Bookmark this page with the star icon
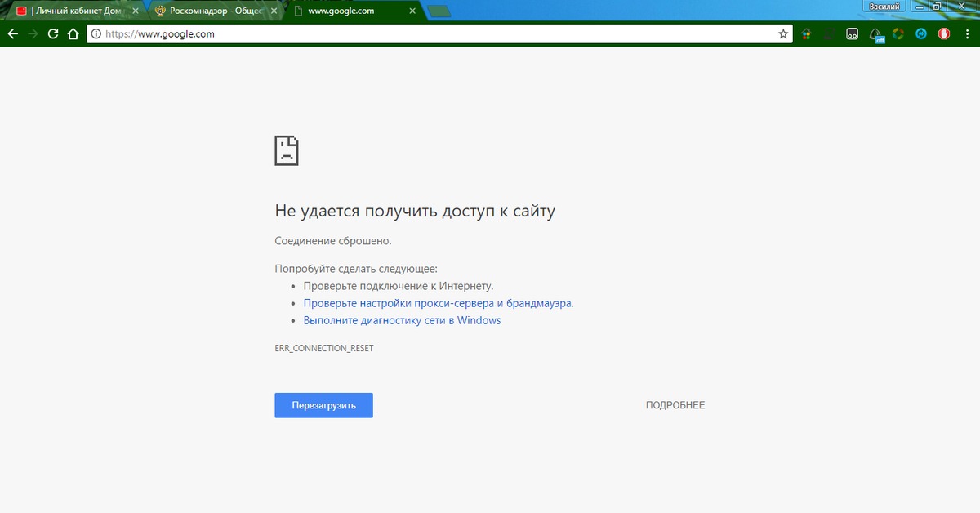980x513 pixels. point(783,34)
